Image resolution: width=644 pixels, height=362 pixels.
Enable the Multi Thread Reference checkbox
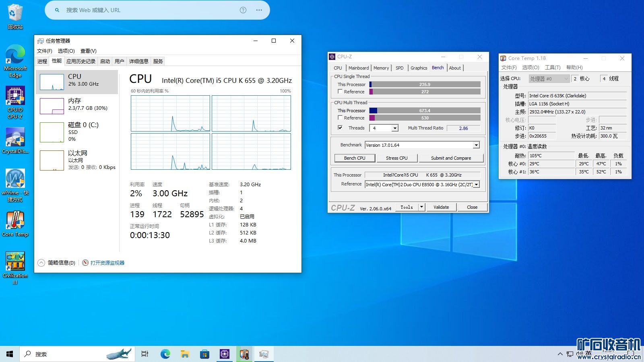click(x=340, y=118)
